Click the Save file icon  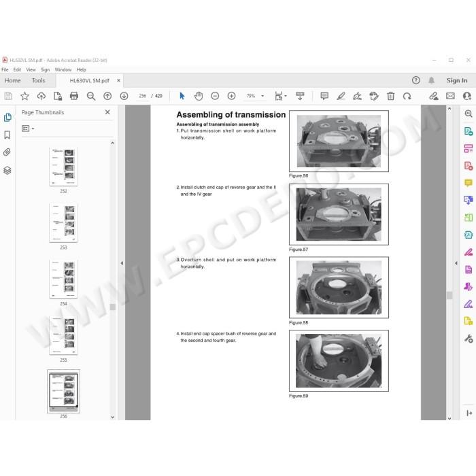coord(8,97)
